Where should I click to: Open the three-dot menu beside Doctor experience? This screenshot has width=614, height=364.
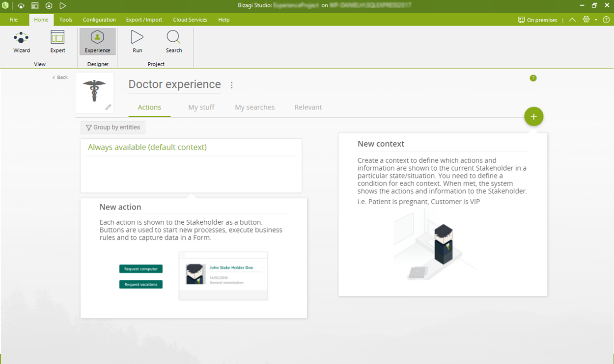click(x=232, y=85)
